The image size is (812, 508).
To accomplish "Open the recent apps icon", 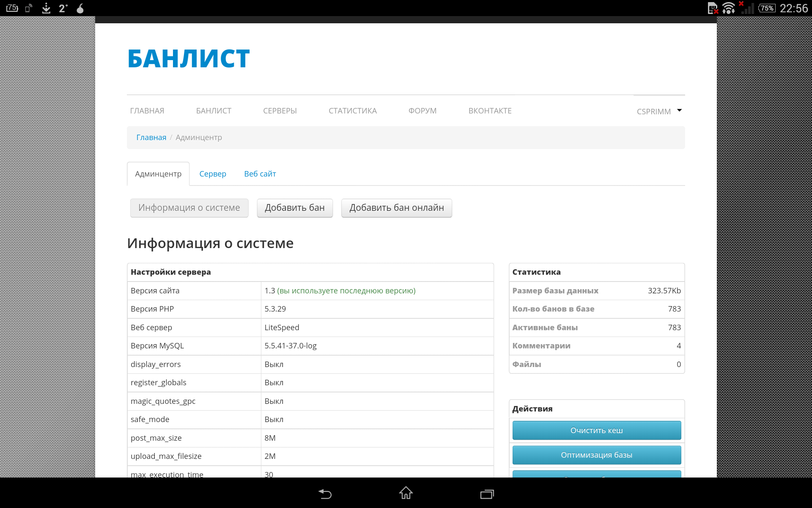I will pyautogui.click(x=487, y=494).
